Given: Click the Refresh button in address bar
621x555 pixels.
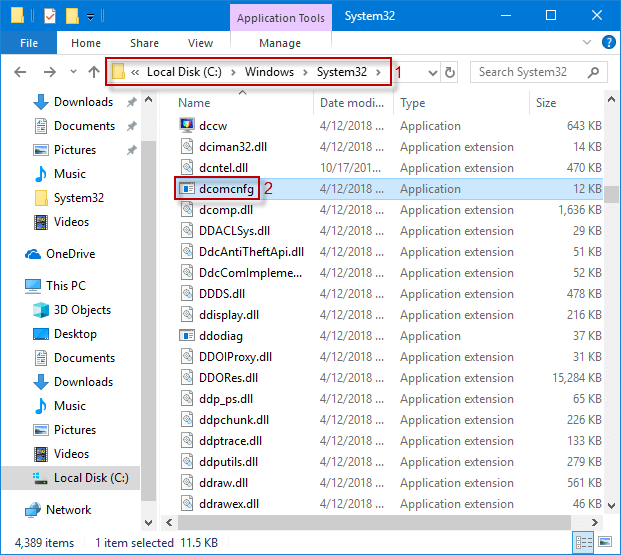Looking at the screenshot, I should click(x=450, y=72).
